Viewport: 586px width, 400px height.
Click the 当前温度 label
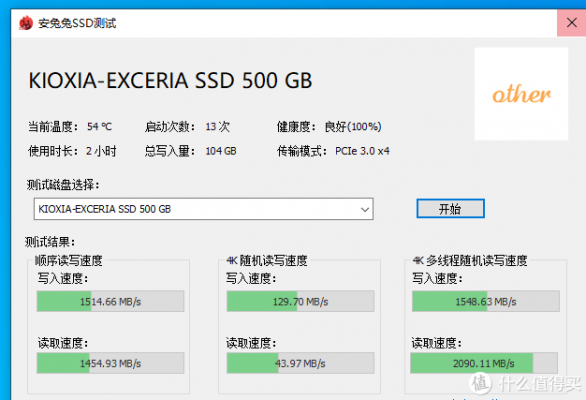click(x=53, y=127)
